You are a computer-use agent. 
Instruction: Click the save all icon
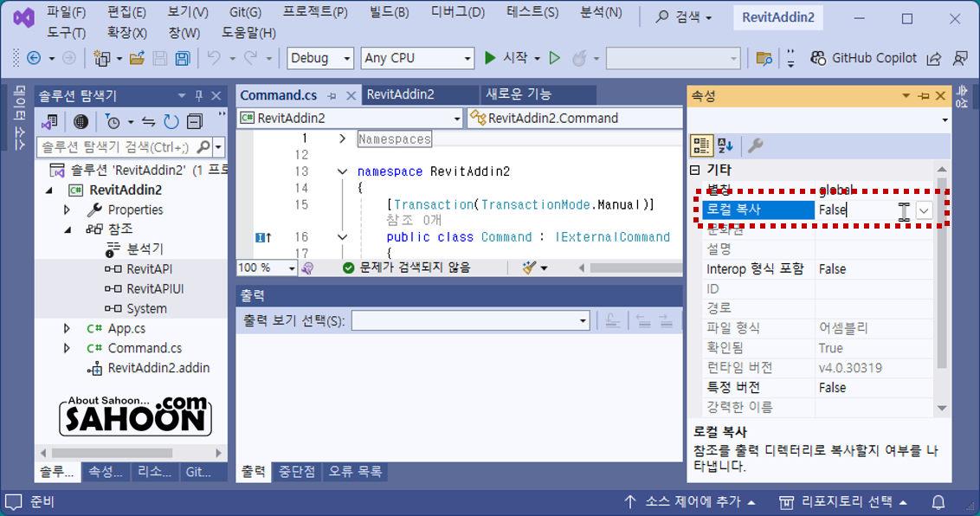183,58
